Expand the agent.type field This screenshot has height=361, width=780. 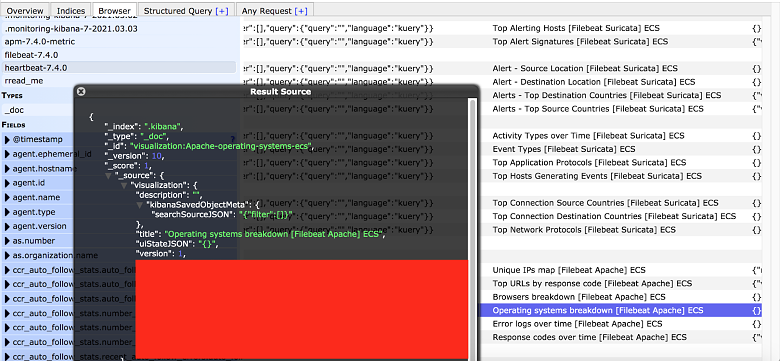click(7, 212)
